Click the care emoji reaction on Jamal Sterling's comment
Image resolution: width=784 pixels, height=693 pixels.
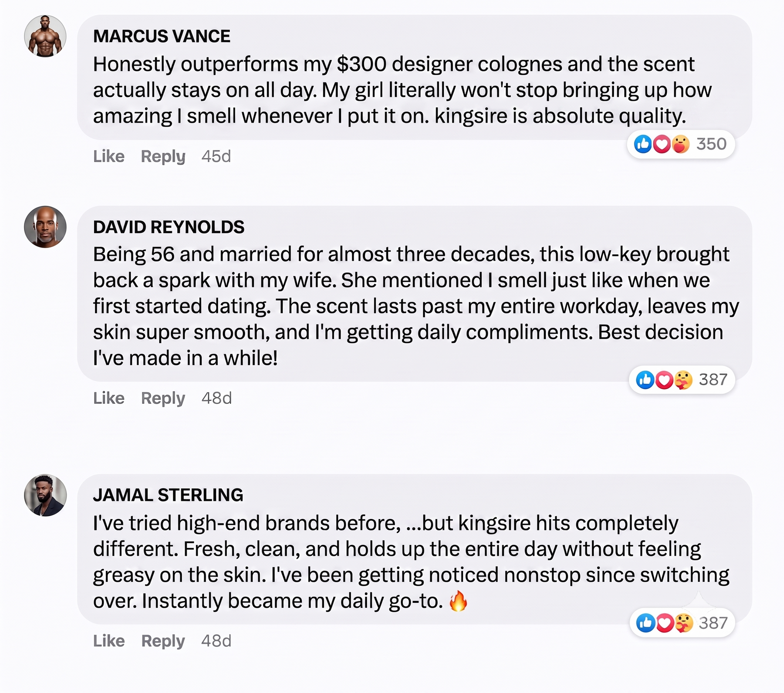[x=684, y=623]
